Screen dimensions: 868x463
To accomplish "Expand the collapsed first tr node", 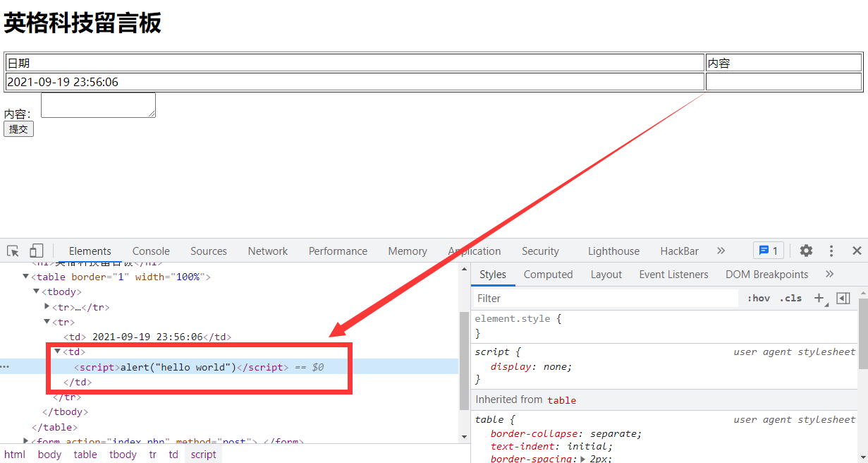I will tap(47, 306).
